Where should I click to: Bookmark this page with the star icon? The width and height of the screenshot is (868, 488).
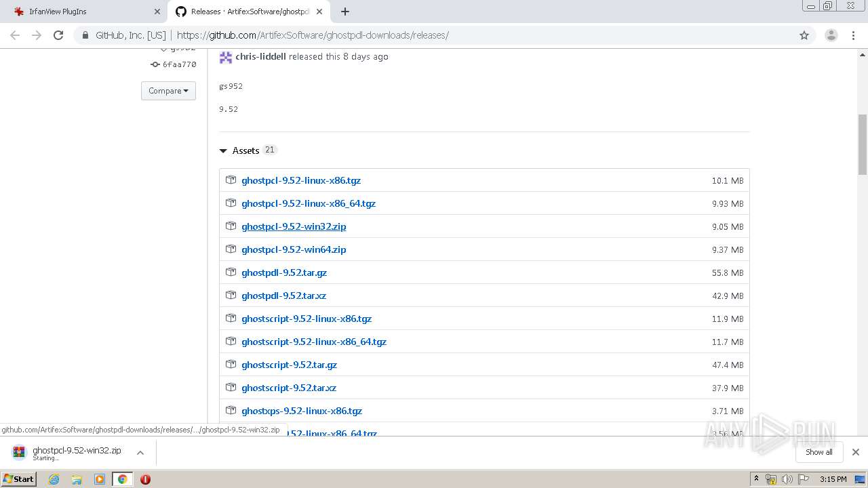pos(804,35)
